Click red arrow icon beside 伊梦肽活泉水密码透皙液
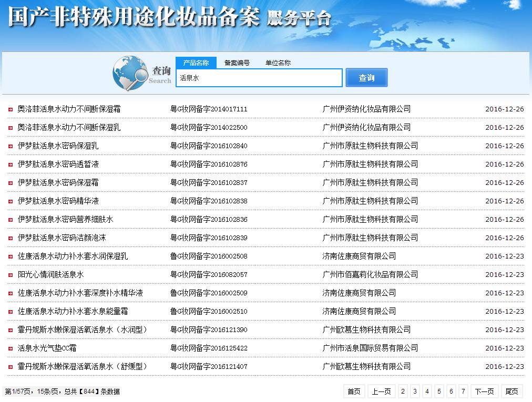Image resolution: width=532 pixels, height=402 pixels. 11,165
